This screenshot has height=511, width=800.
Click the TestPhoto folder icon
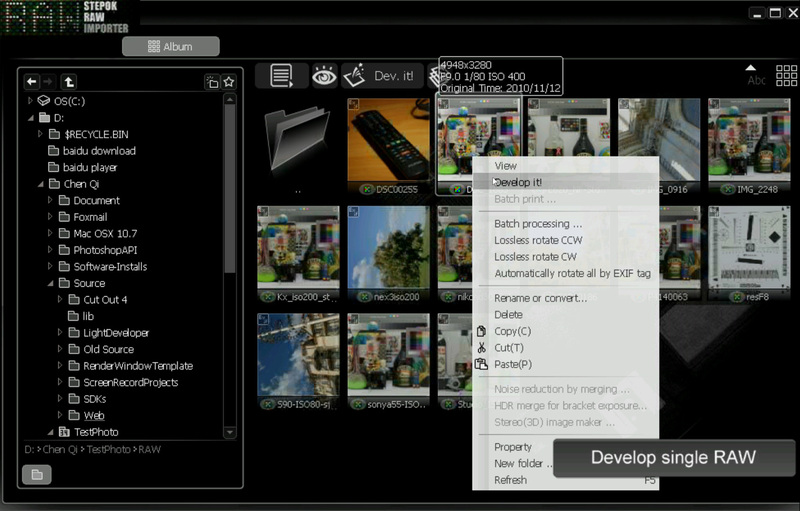[x=64, y=432]
